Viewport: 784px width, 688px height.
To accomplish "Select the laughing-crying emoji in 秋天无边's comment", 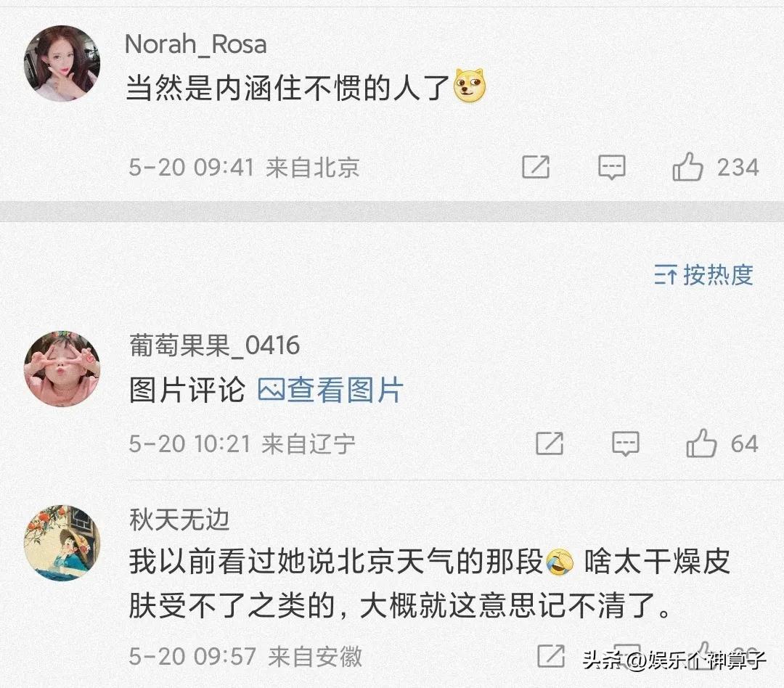I will [559, 562].
